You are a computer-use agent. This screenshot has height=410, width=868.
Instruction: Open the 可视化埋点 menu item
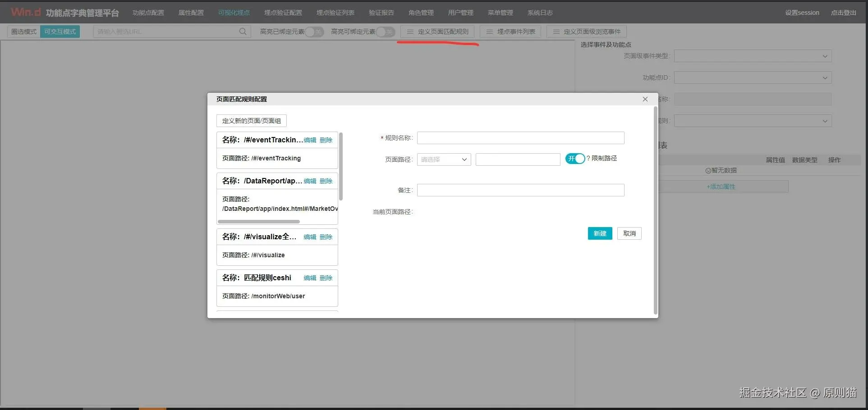pos(234,13)
